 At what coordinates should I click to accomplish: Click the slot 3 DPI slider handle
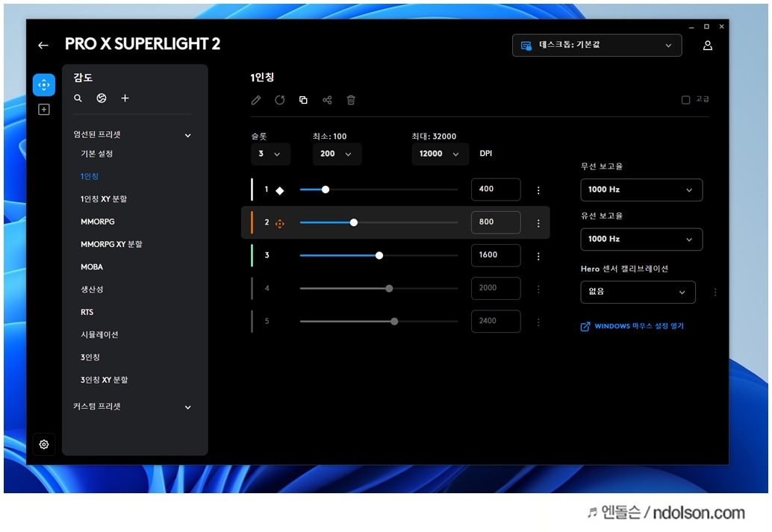[379, 255]
